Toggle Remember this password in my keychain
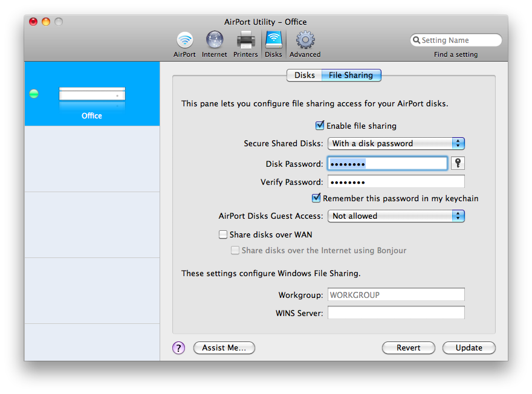Screen dimensions: 532x394 pos(316,198)
